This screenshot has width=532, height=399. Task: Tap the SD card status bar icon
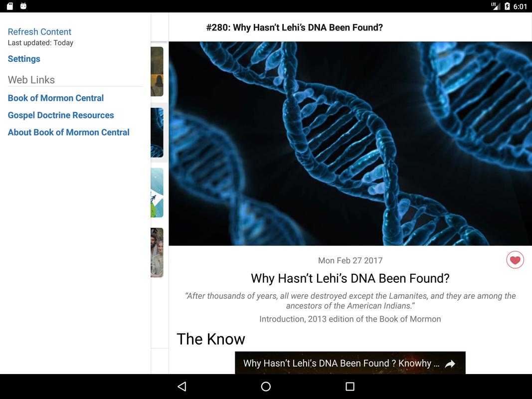[x=10, y=6]
